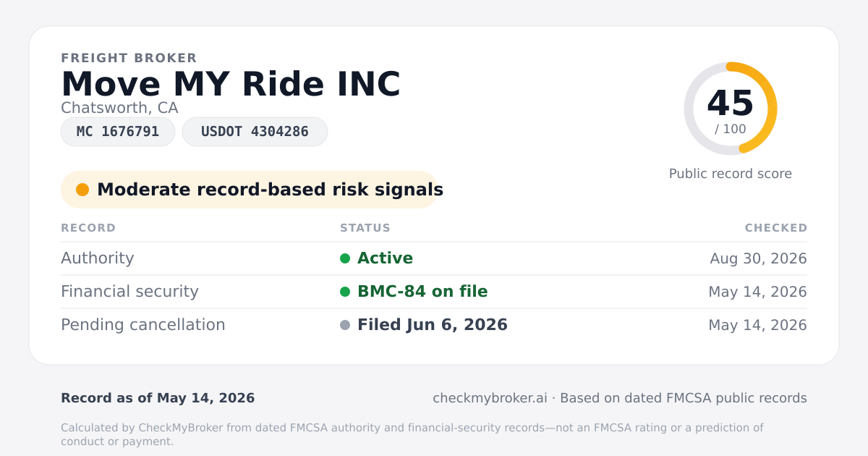The height and width of the screenshot is (456, 868).
Task: Click the Record as of May 14, 2026 text
Action: (158, 398)
